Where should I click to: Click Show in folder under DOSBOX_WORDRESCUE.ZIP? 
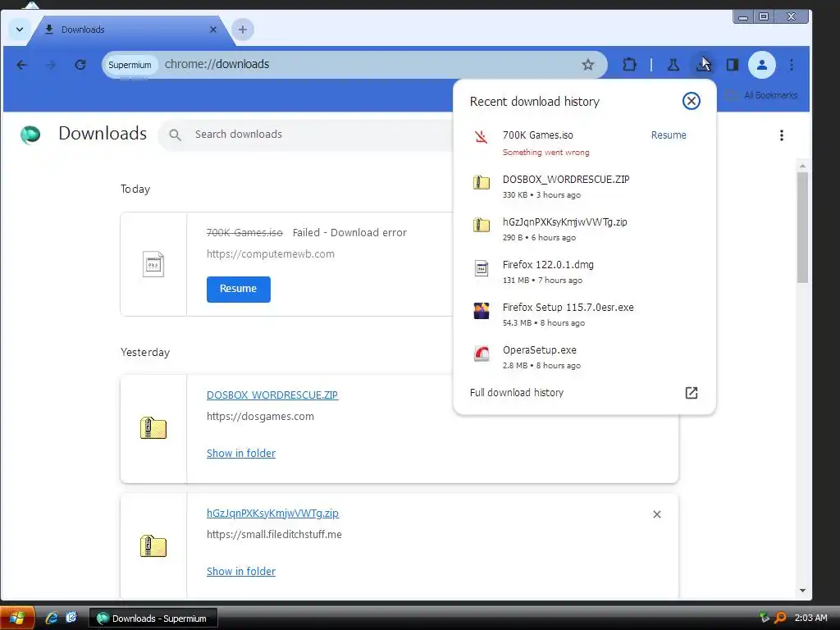[x=241, y=453]
